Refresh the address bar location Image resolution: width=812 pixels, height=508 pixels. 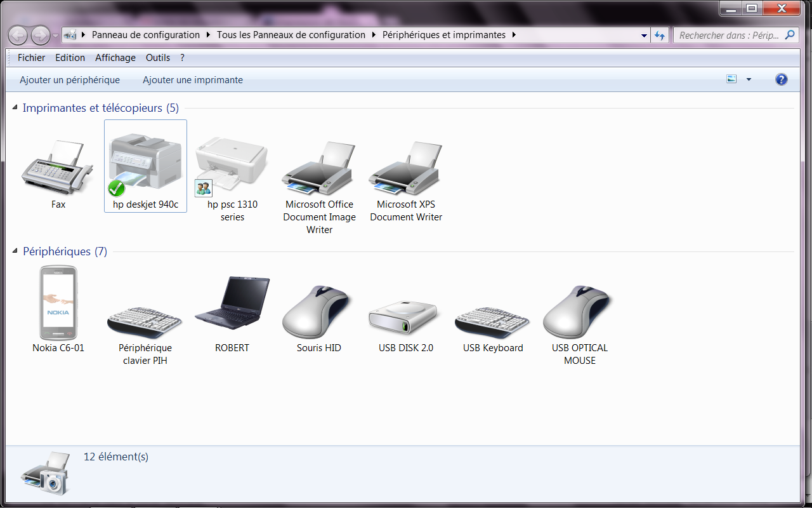tap(660, 35)
